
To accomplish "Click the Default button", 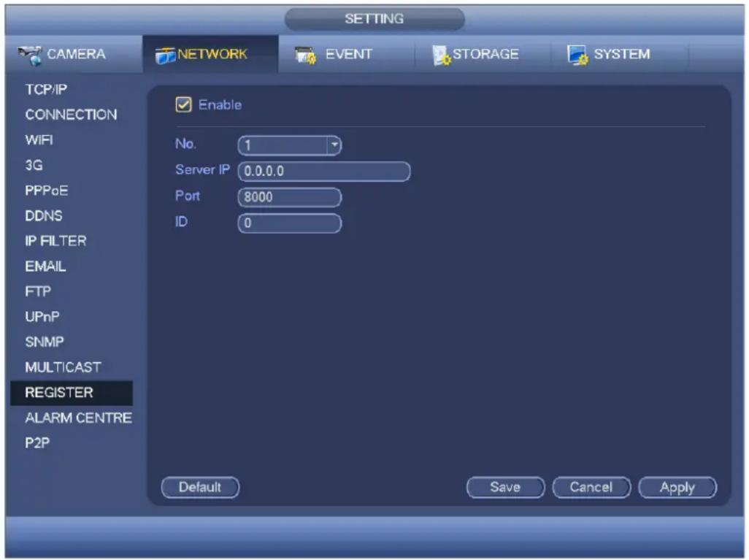I will pyautogui.click(x=200, y=488).
